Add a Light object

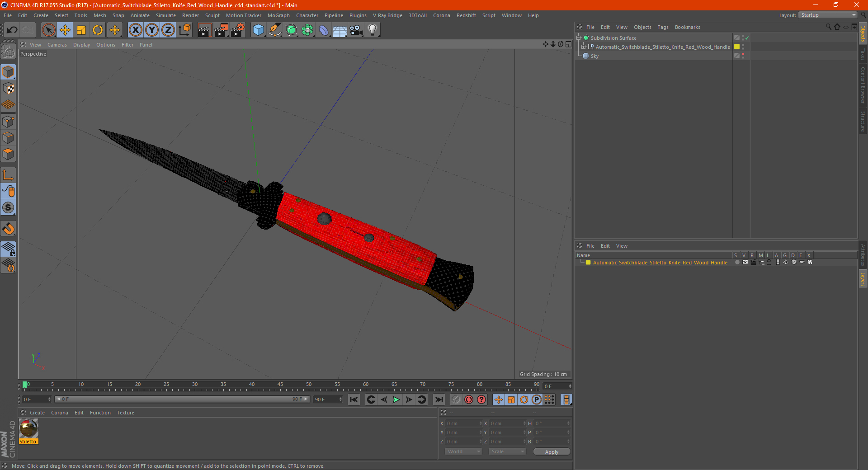tap(373, 30)
